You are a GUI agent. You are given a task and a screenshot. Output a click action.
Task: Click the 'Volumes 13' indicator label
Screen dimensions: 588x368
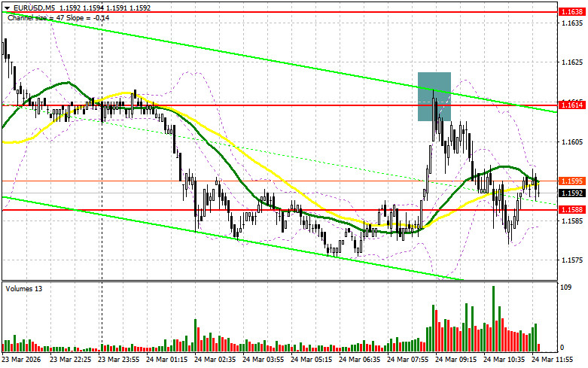pyautogui.click(x=24, y=288)
